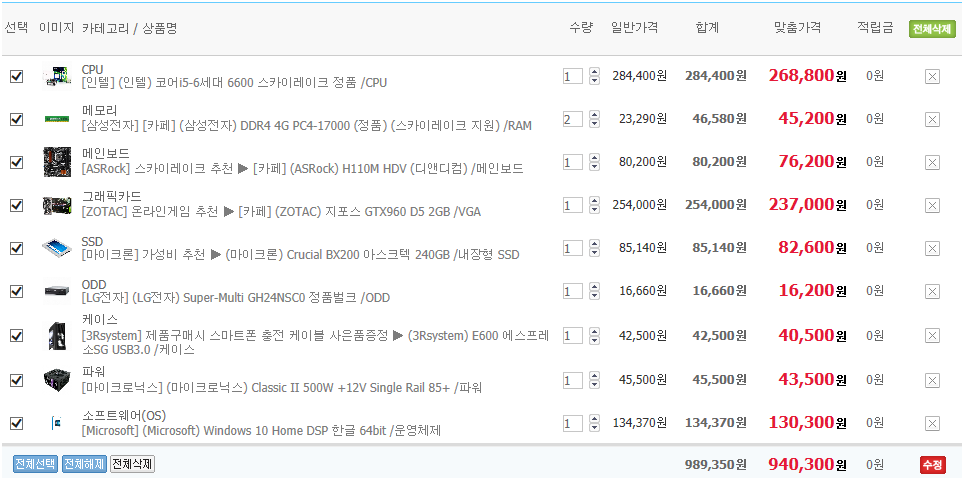The height and width of the screenshot is (478, 966).
Task: Remove the 소프트웨어(OS) row via its X icon
Action: (932, 424)
